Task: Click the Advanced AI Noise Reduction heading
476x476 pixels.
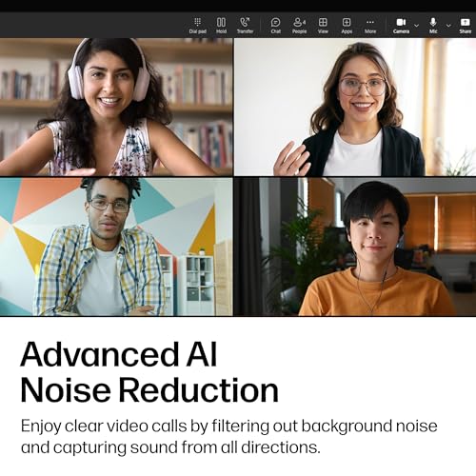Action: (149, 372)
